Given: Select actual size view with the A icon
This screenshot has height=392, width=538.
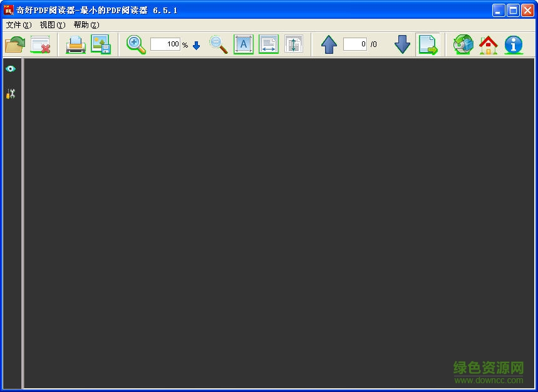Looking at the screenshot, I should point(243,44).
